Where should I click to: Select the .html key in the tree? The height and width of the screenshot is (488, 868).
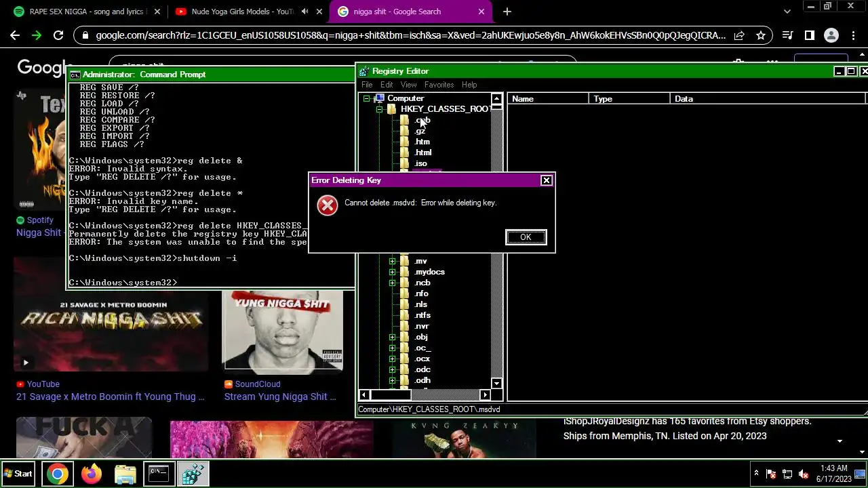423,152
